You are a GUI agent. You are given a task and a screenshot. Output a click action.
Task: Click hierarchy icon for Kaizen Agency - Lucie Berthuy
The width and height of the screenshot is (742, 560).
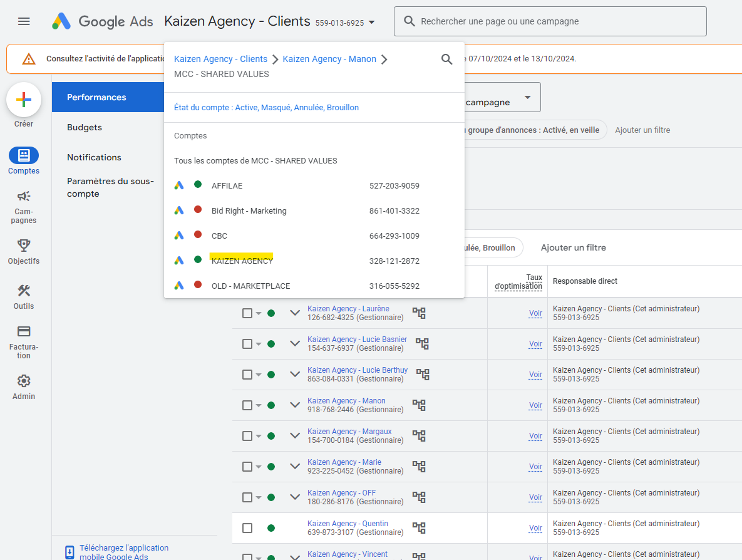[x=423, y=375]
